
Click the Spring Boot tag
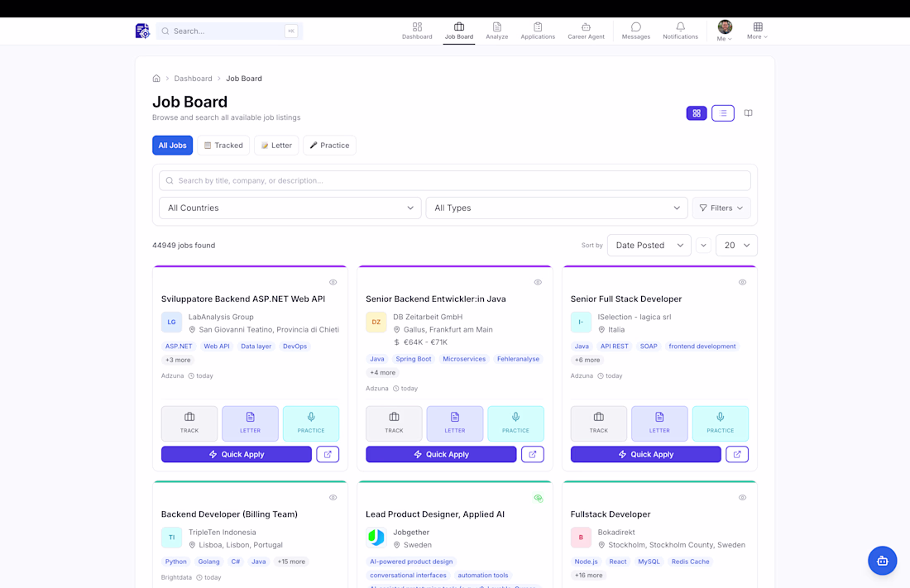414,359
